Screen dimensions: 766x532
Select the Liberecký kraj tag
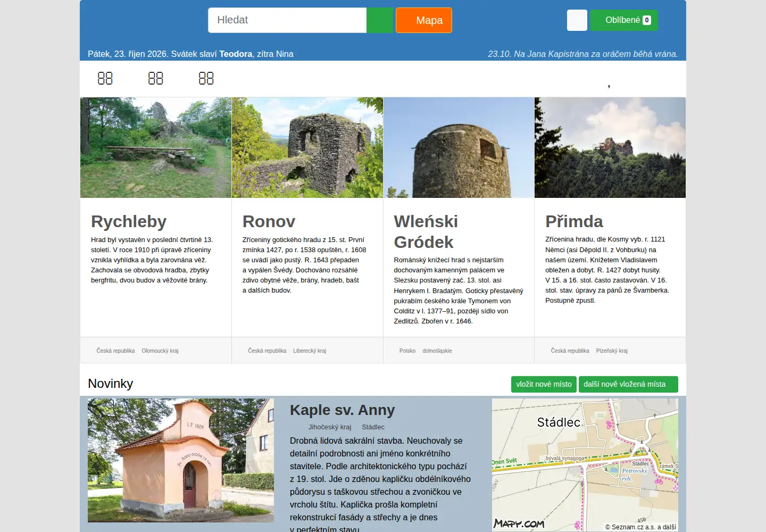tap(310, 351)
